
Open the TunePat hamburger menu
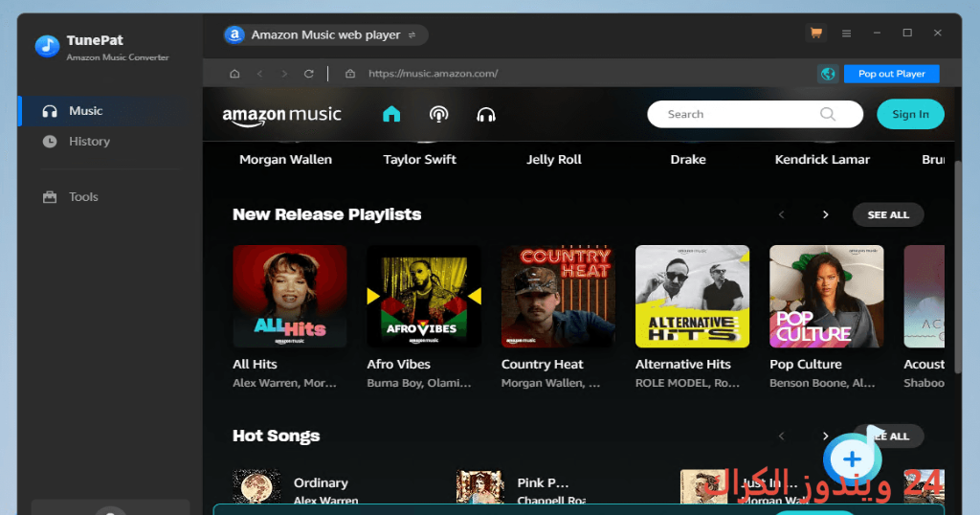point(846,34)
